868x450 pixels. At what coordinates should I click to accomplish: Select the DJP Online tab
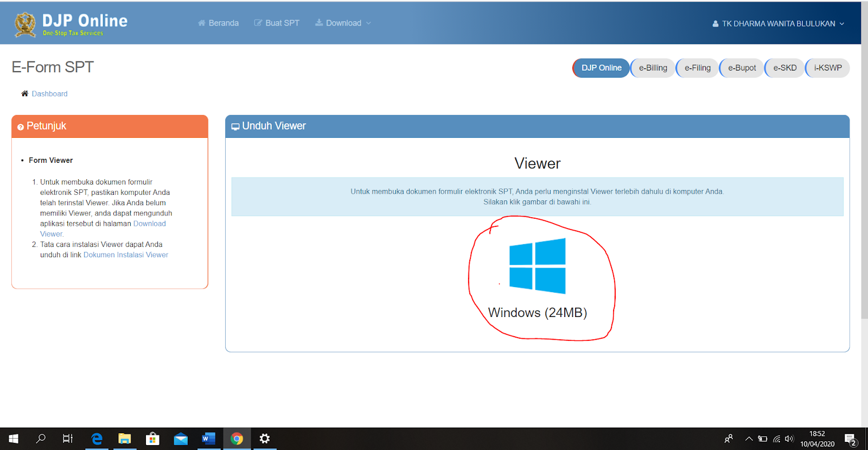[x=601, y=68]
